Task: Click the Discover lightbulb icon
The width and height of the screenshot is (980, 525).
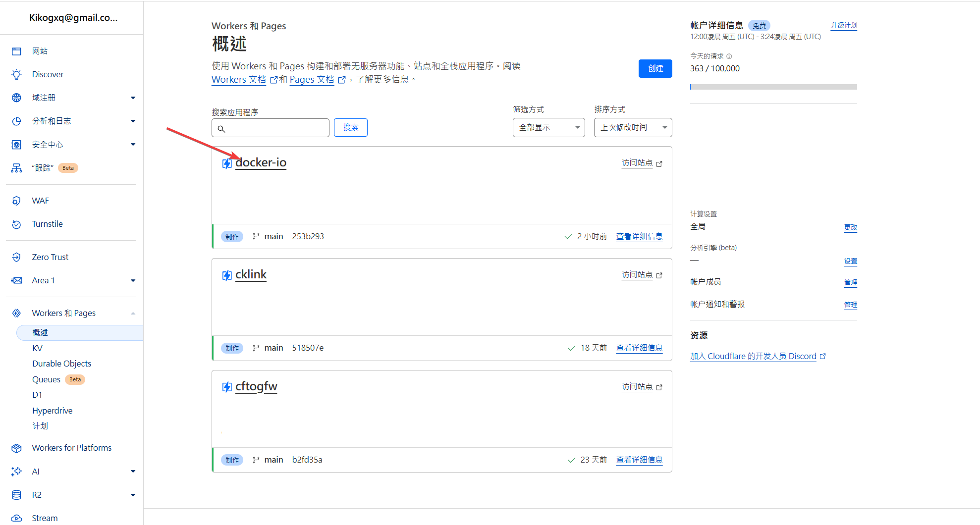Action: (16, 75)
